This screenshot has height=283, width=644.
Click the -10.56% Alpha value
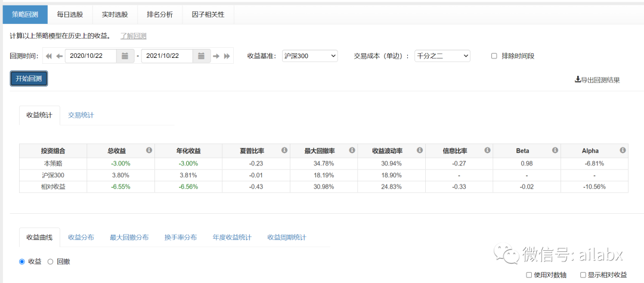pos(595,186)
